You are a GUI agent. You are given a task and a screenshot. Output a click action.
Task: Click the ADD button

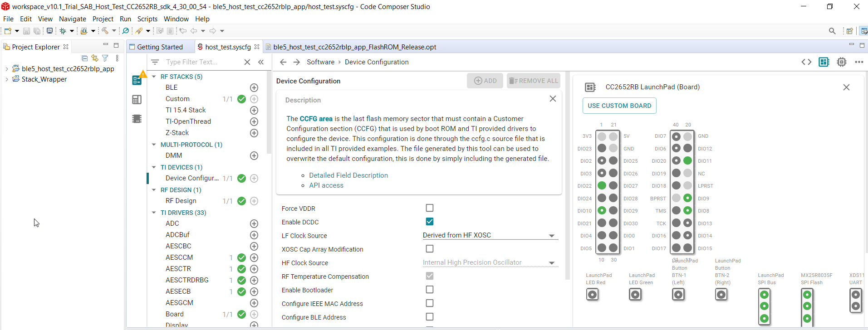pos(485,81)
